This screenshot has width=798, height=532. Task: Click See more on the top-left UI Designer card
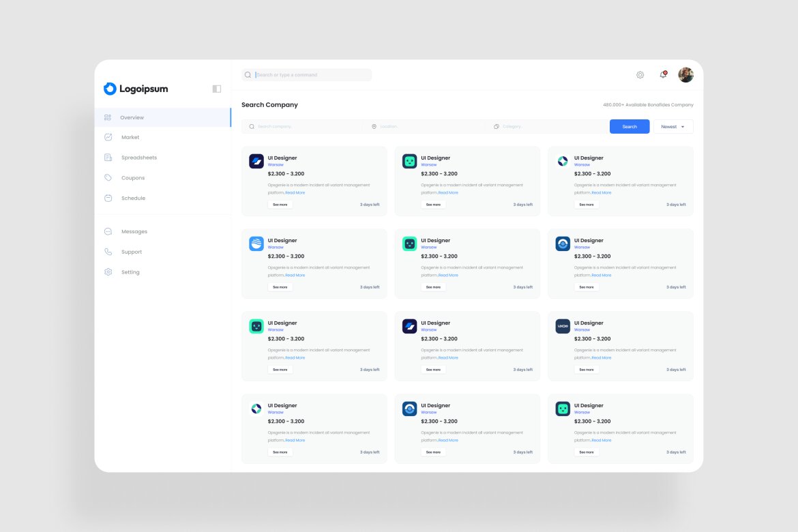point(280,204)
